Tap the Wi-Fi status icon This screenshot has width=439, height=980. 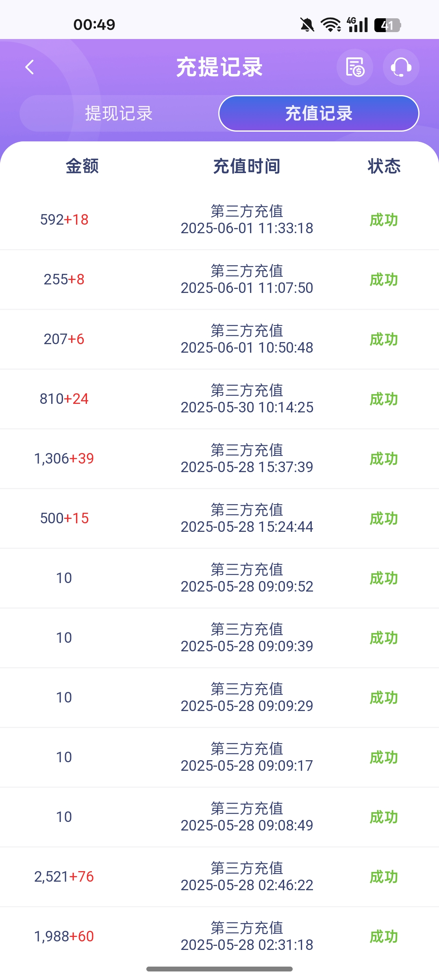[331, 25]
